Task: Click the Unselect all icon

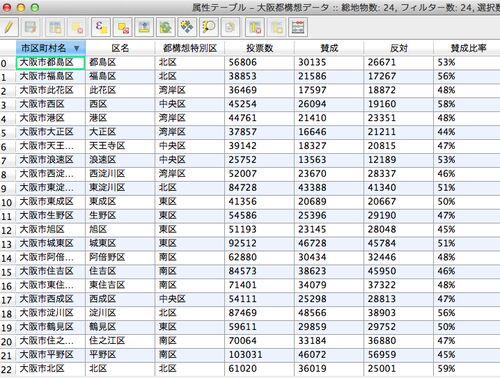Action: [x=123, y=27]
